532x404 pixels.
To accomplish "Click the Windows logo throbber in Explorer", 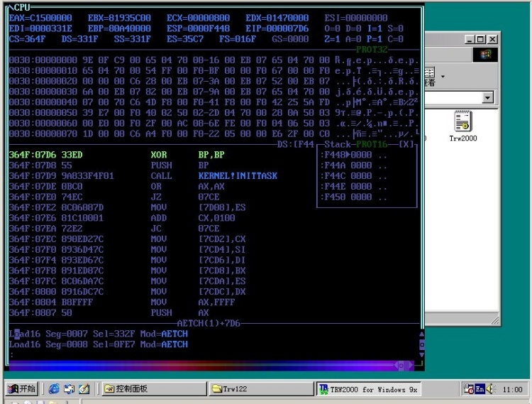I will tap(485, 55).
